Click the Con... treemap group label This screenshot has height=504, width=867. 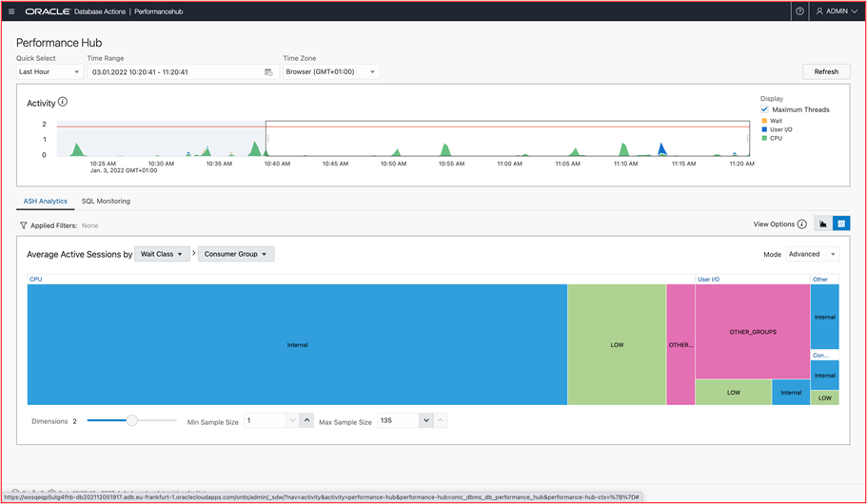(x=820, y=356)
